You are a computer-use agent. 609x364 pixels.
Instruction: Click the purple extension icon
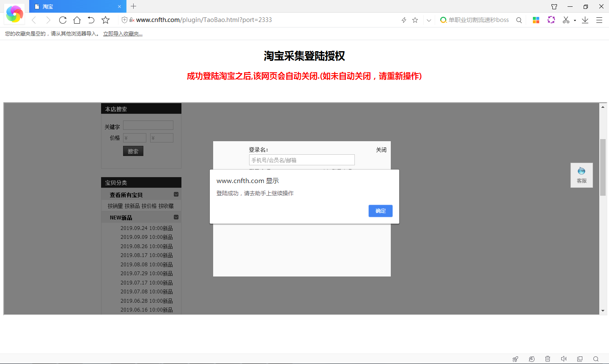551,20
